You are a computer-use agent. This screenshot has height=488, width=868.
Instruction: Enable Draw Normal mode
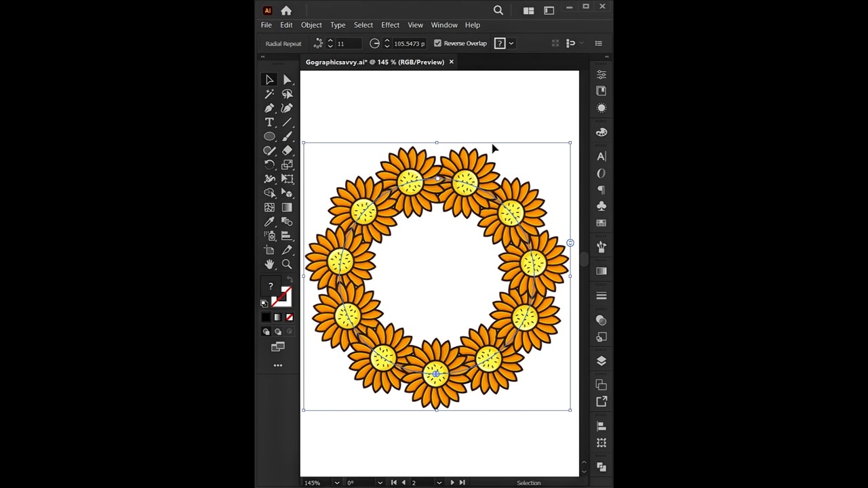[266, 331]
